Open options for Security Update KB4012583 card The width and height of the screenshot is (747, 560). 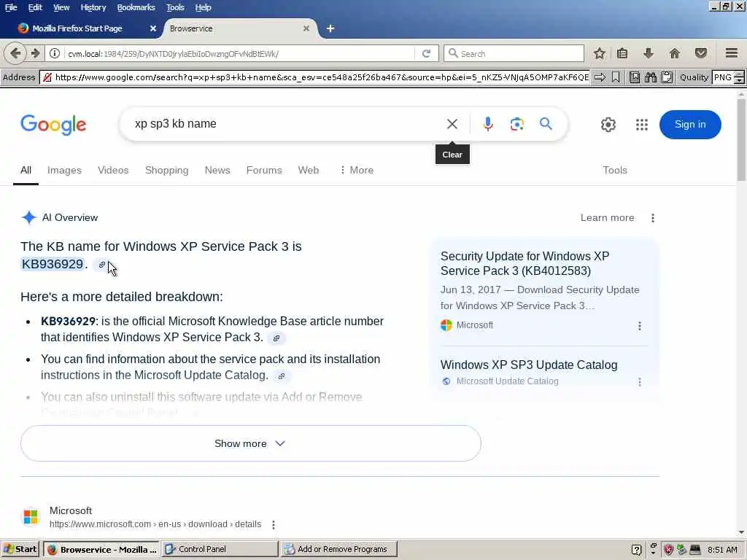click(639, 326)
